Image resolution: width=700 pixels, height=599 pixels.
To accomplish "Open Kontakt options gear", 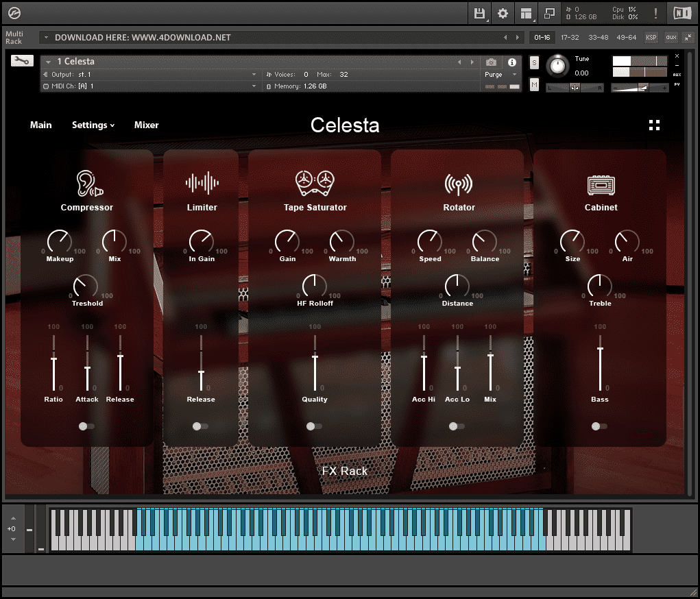I will click(503, 14).
